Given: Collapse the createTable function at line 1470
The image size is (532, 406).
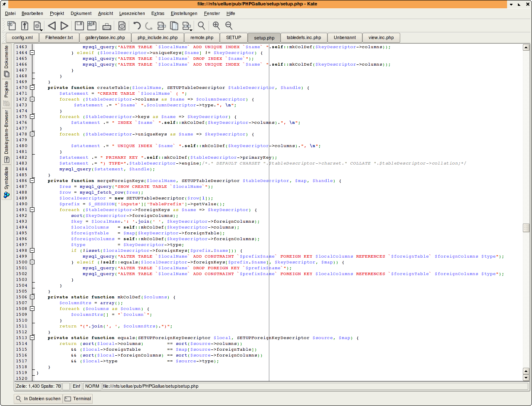Looking at the screenshot, I should click(32, 88).
